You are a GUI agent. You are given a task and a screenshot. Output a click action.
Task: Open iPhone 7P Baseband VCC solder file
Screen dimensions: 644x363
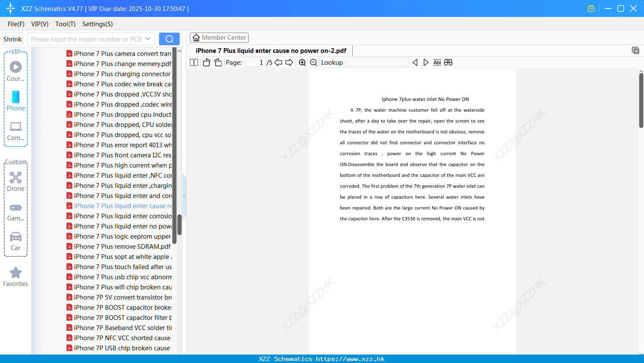(119, 328)
